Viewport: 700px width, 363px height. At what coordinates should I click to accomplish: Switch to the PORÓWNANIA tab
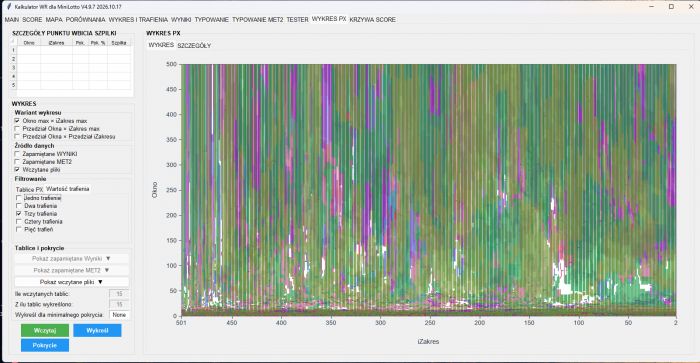[x=85, y=20]
